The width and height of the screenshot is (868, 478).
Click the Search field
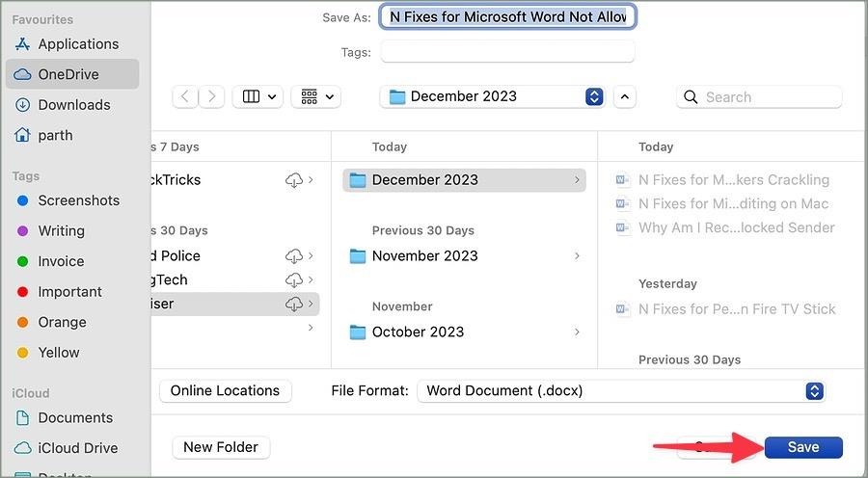(760, 97)
